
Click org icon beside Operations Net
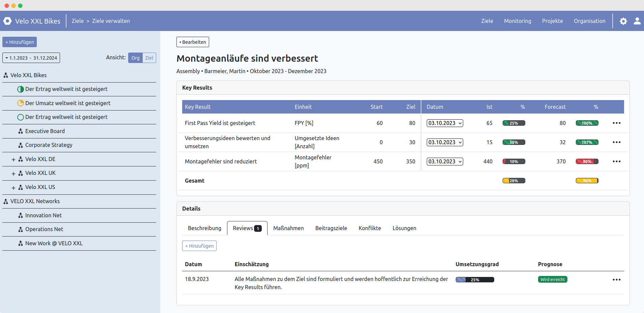(21, 229)
